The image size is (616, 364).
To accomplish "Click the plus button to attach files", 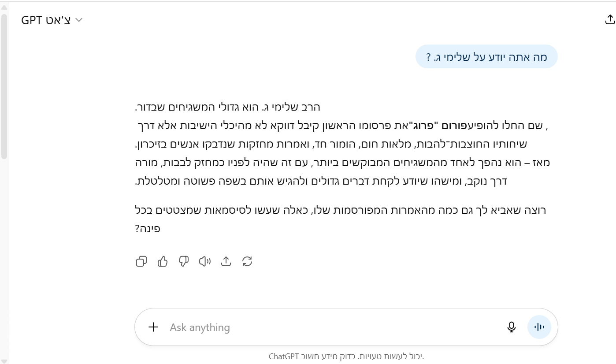I will 153,327.
